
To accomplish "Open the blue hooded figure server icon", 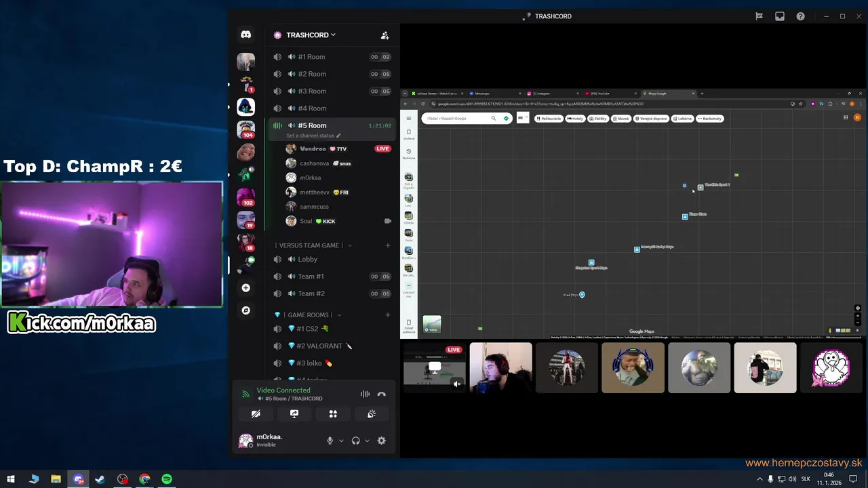I will click(x=245, y=106).
